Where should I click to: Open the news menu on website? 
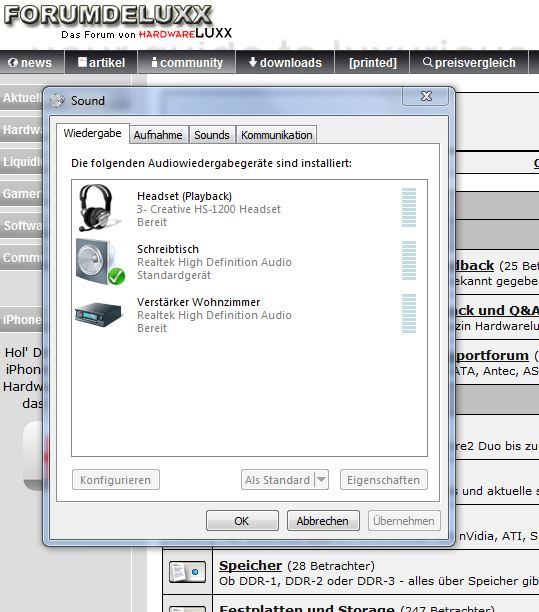pyautogui.click(x=31, y=62)
